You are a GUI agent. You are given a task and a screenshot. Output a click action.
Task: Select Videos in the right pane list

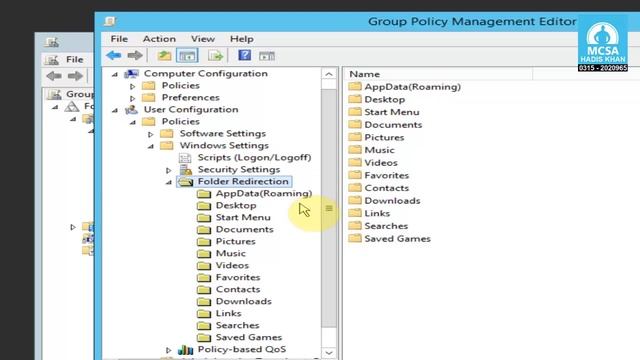point(381,162)
